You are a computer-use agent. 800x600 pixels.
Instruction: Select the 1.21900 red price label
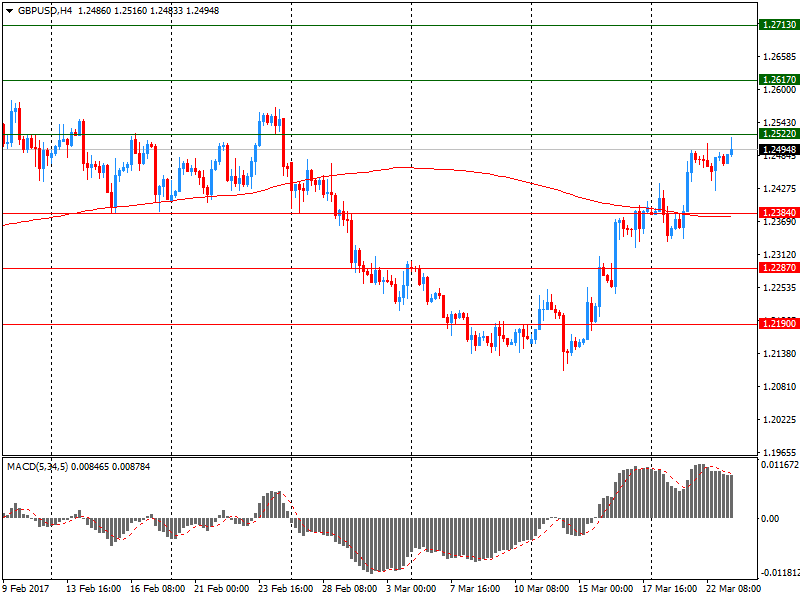pyautogui.click(x=779, y=323)
